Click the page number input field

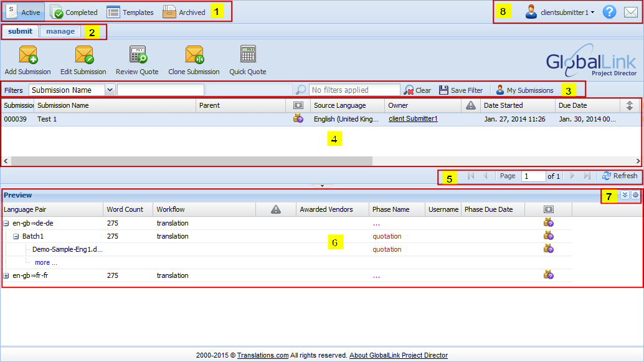coord(533,176)
